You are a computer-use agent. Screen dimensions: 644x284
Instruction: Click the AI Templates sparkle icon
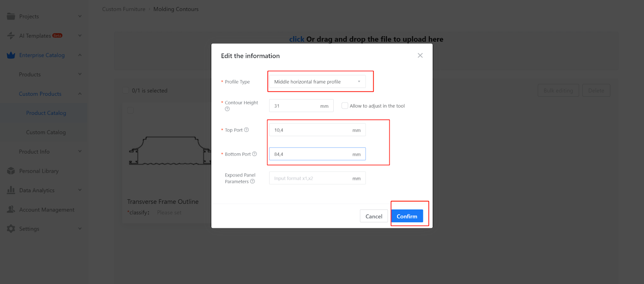(11, 36)
